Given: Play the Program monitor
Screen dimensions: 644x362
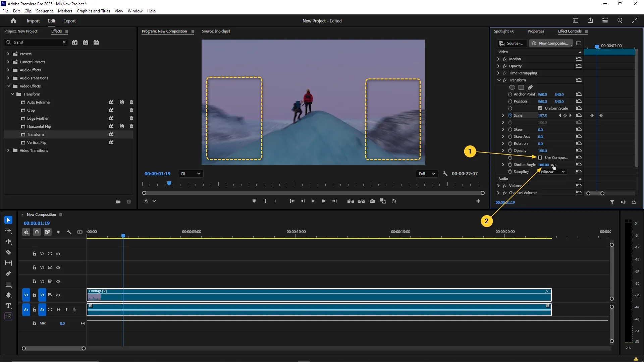Looking at the screenshot, I should point(313,201).
